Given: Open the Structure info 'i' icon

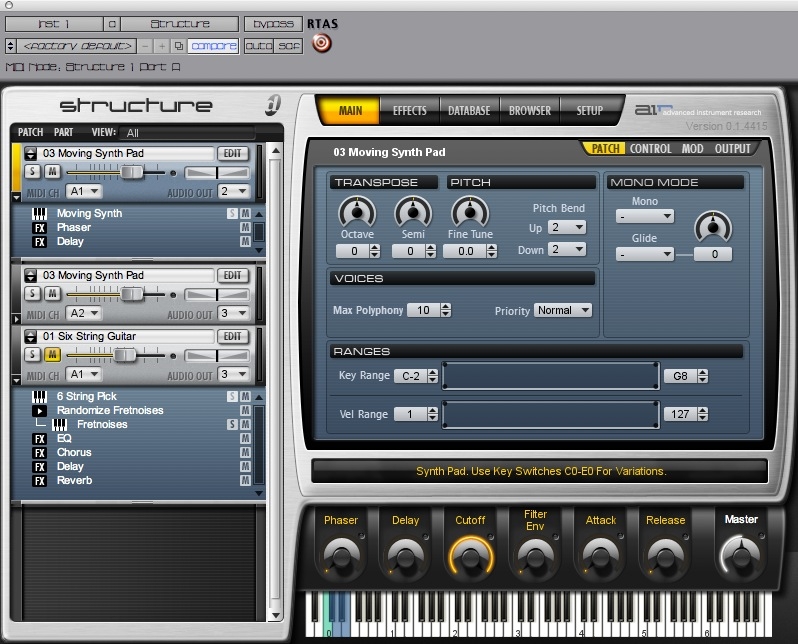Looking at the screenshot, I should click(x=273, y=104).
